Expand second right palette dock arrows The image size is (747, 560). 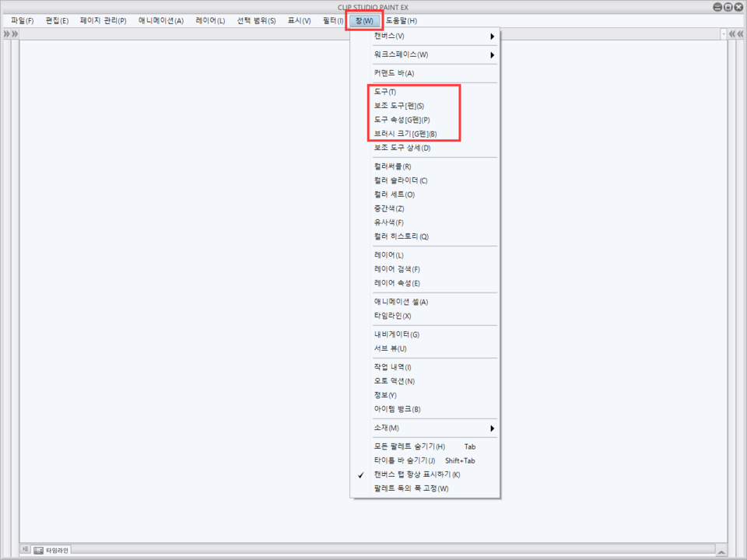click(732, 33)
